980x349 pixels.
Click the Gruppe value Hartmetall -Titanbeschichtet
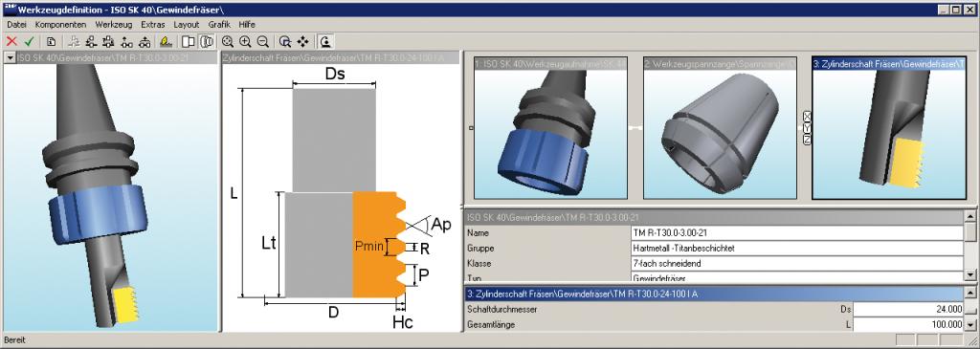pyautogui.click(x=797, y=248)
